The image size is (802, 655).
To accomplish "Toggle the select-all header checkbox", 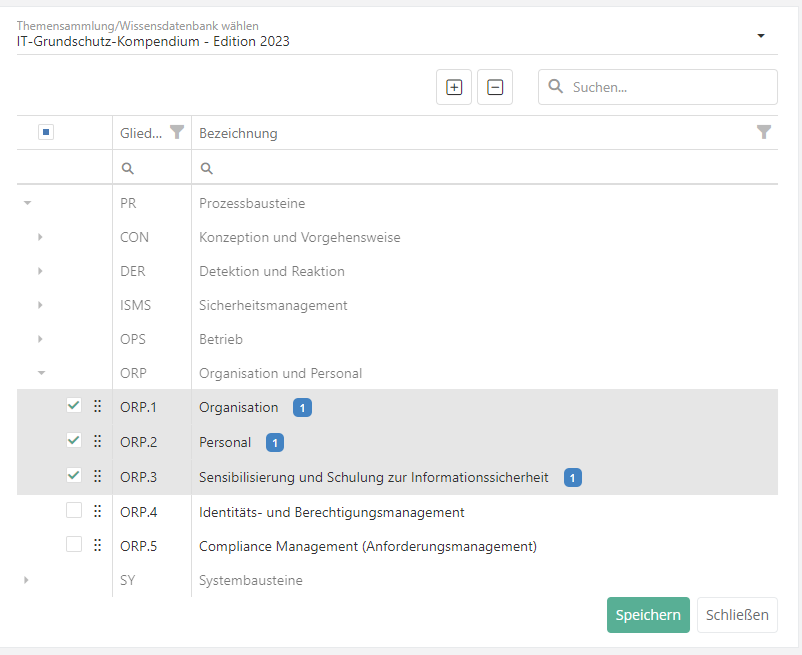I will 45,132.
